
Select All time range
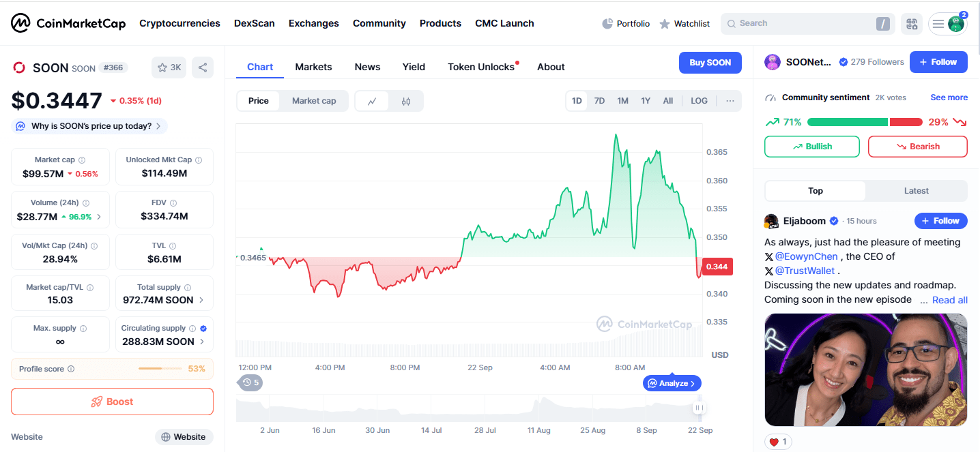click(x=668, y=101)
